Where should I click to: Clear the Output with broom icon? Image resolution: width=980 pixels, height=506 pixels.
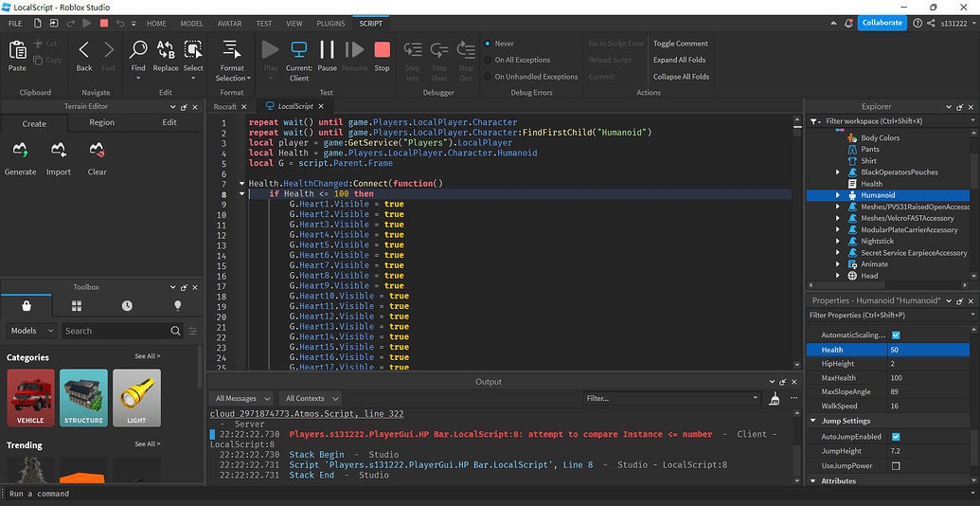coord(775,398)
